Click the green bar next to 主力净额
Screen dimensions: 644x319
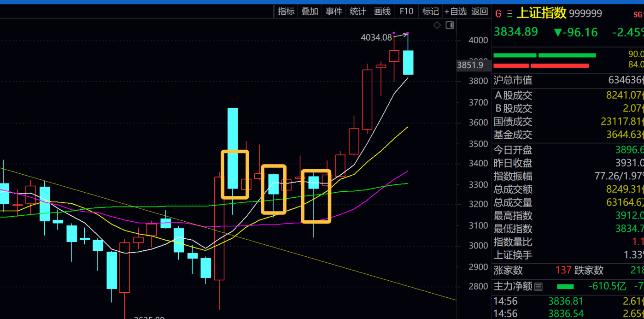click(565, 287)
